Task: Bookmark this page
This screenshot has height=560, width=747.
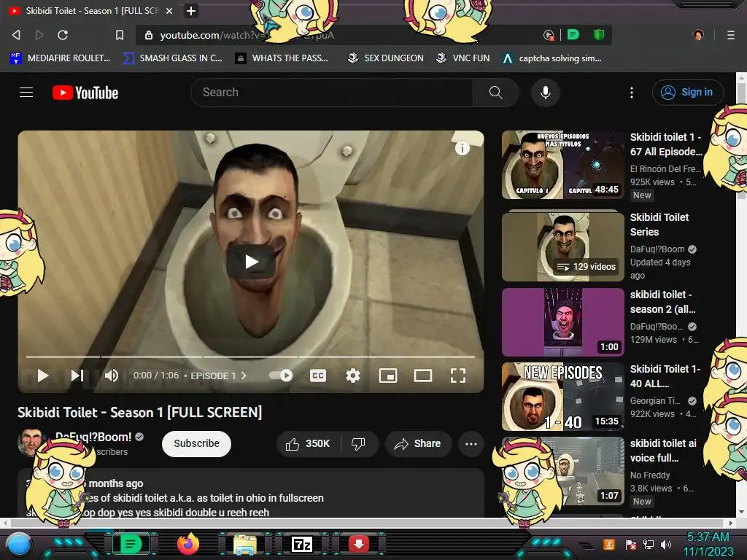Action: click(x=120, y=35)
